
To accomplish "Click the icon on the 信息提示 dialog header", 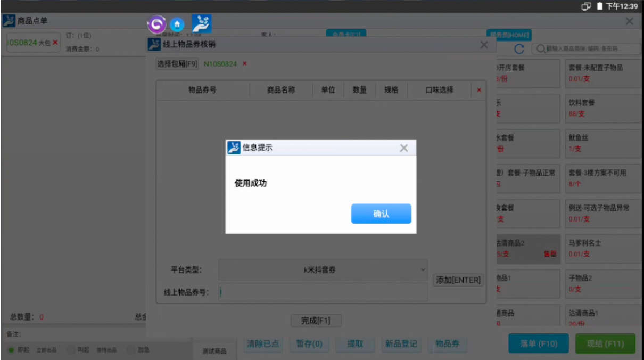I will pos(233,148).
